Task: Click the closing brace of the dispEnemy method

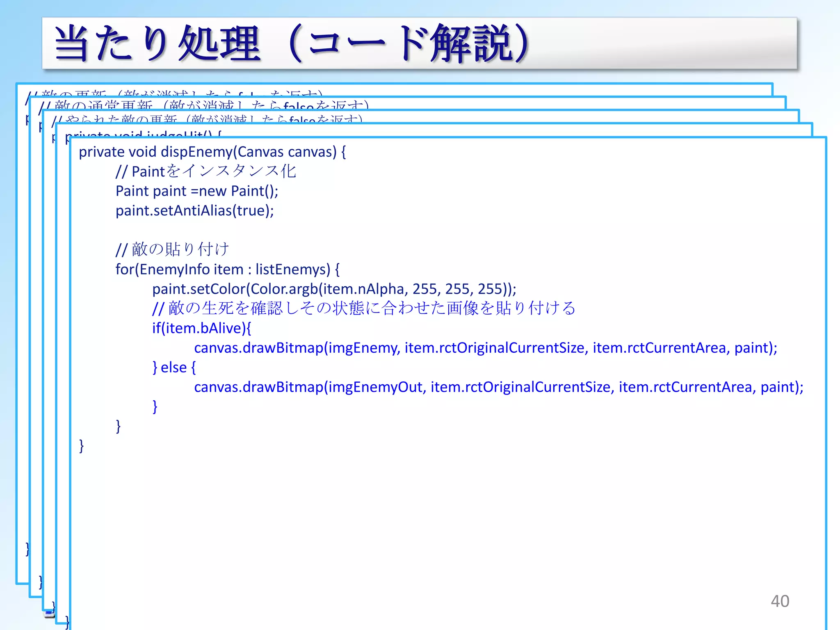Action: (x=82, y=446)
